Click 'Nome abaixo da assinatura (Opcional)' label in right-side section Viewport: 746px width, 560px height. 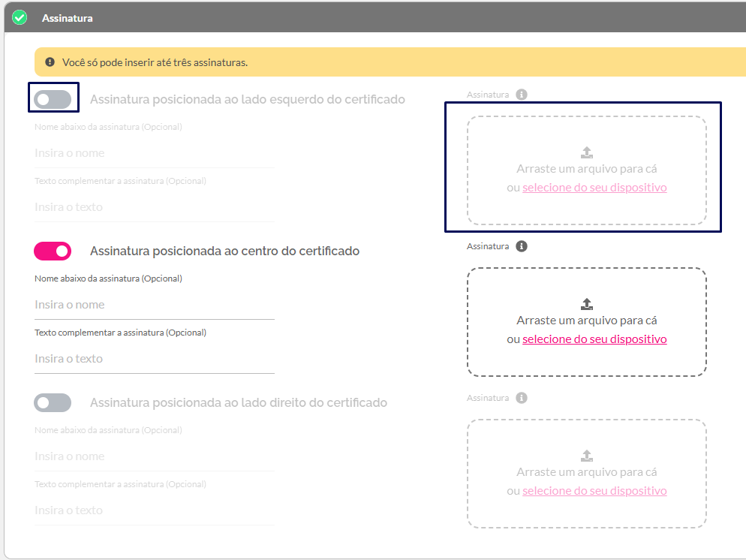point(108,430)
